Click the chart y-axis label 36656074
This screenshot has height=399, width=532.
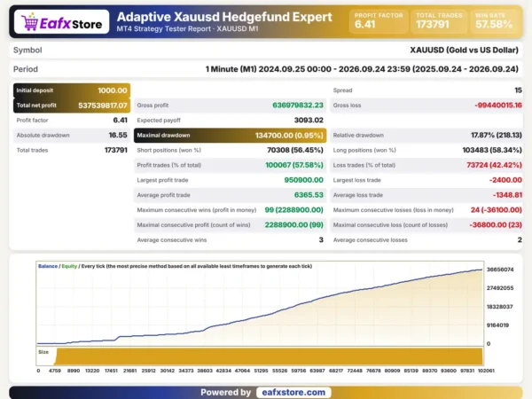click(x=500, y=270)
